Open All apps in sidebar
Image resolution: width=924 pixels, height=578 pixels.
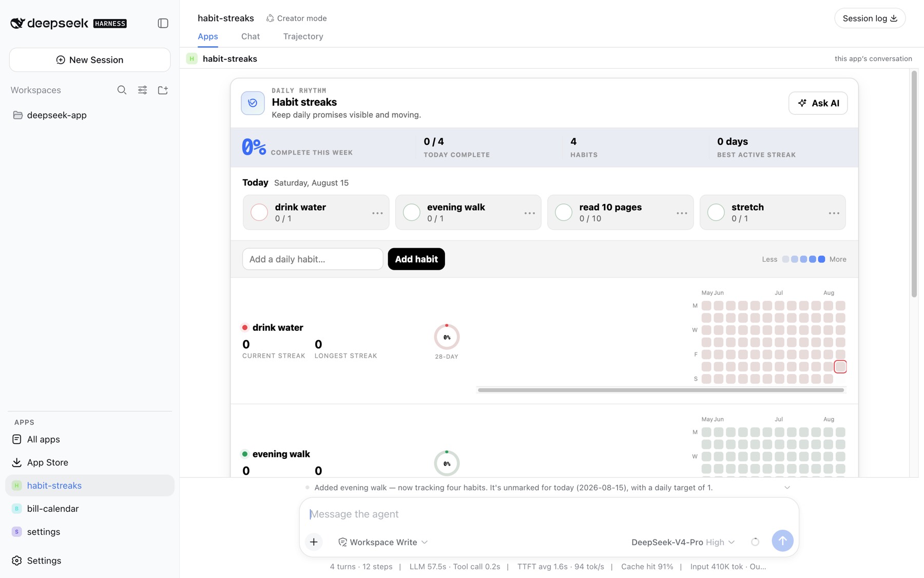coord(90,439)
